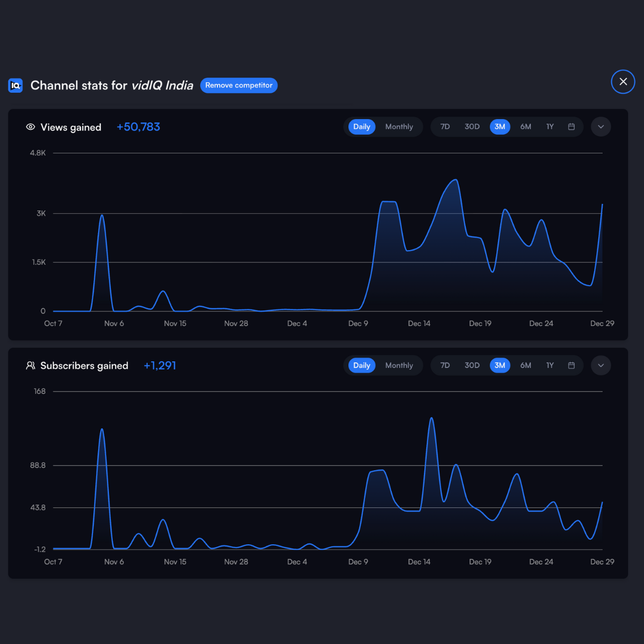This screenshot has width=644, height=644.
Task: Expand the Views gained chevron dropdown
Action: click(601, 127)
